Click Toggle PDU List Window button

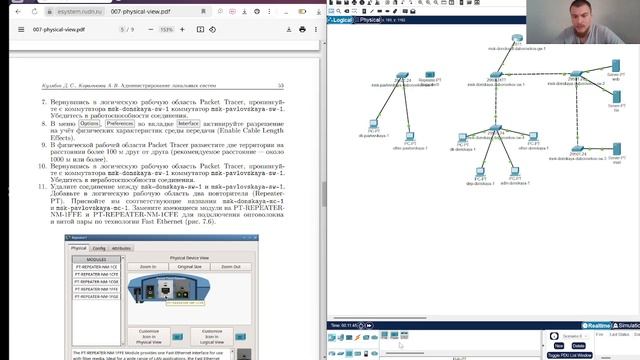point(569,355)
